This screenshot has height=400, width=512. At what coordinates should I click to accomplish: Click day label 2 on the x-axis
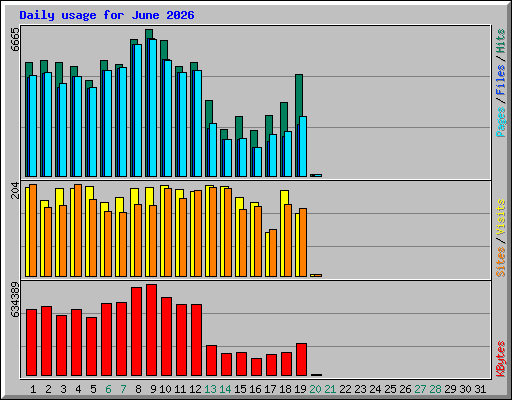point(48,389)
